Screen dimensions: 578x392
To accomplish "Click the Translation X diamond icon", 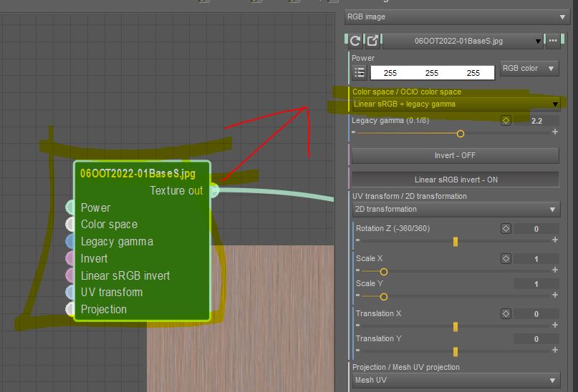I will [506, 313].
